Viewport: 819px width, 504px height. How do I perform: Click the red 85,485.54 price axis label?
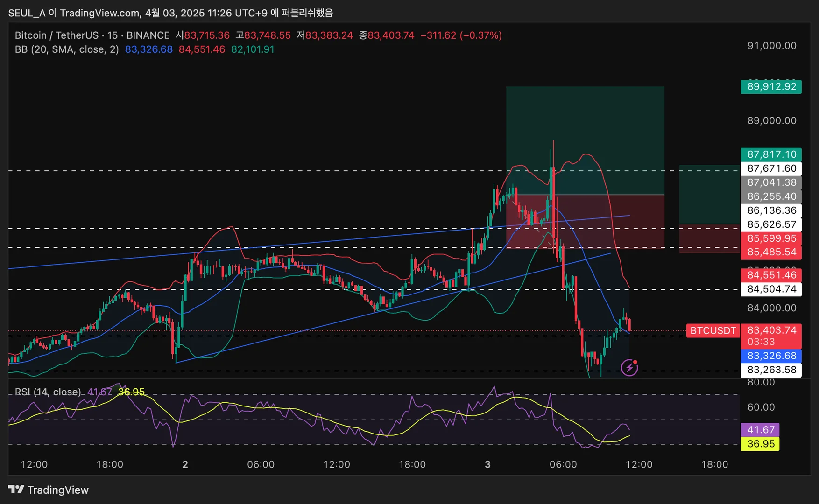pyautogui.click(x=771, y=252)
